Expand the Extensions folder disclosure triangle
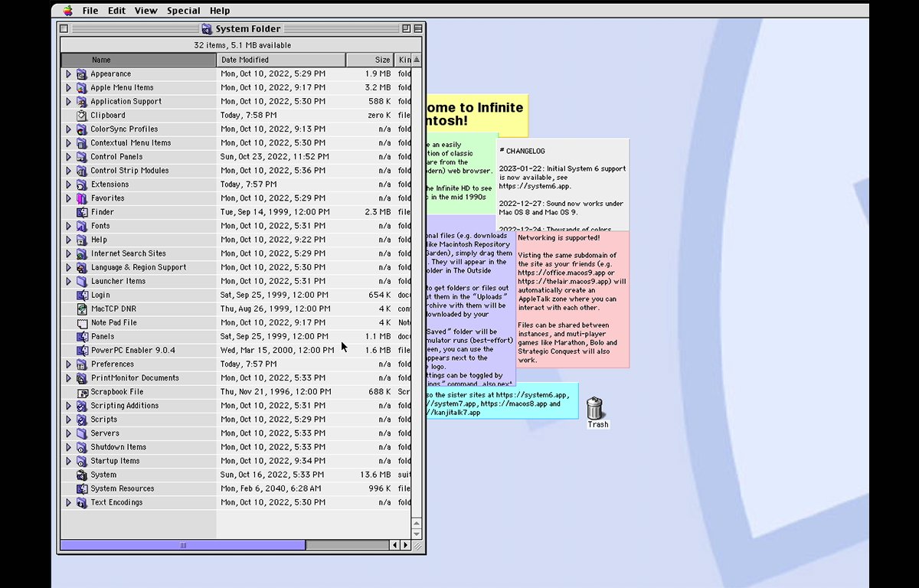919x588 pixels. (68, 185)
